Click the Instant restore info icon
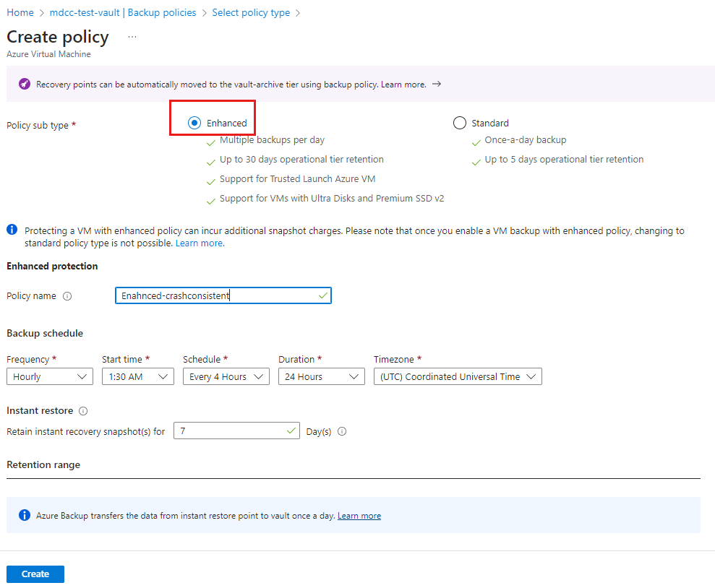The image size is (715, 588). click(83, 411)
